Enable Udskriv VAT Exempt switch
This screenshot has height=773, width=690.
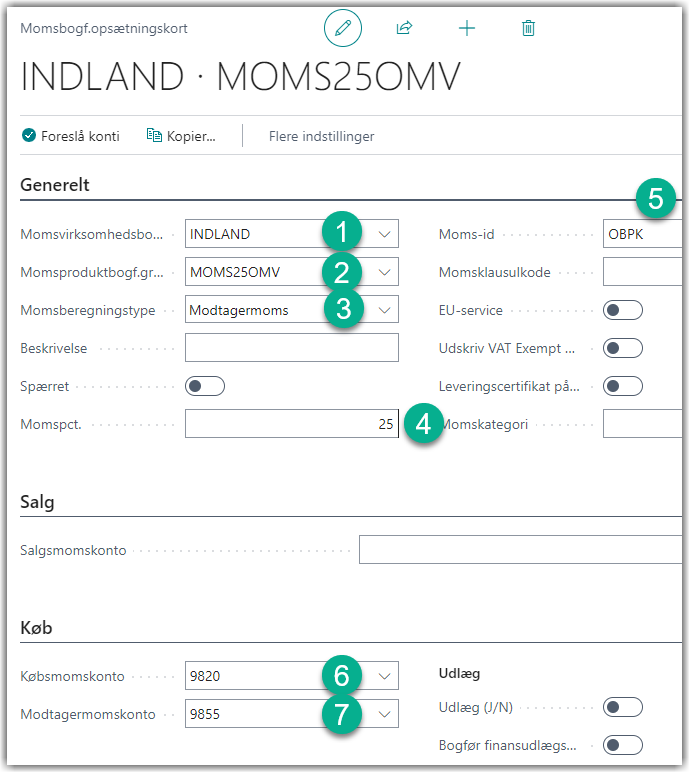623,348
